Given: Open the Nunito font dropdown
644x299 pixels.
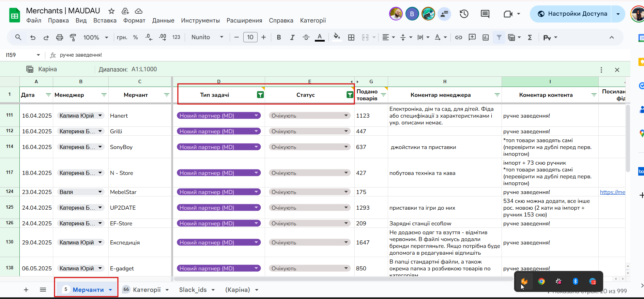Looking at the screenshot, I should [207, 38].
